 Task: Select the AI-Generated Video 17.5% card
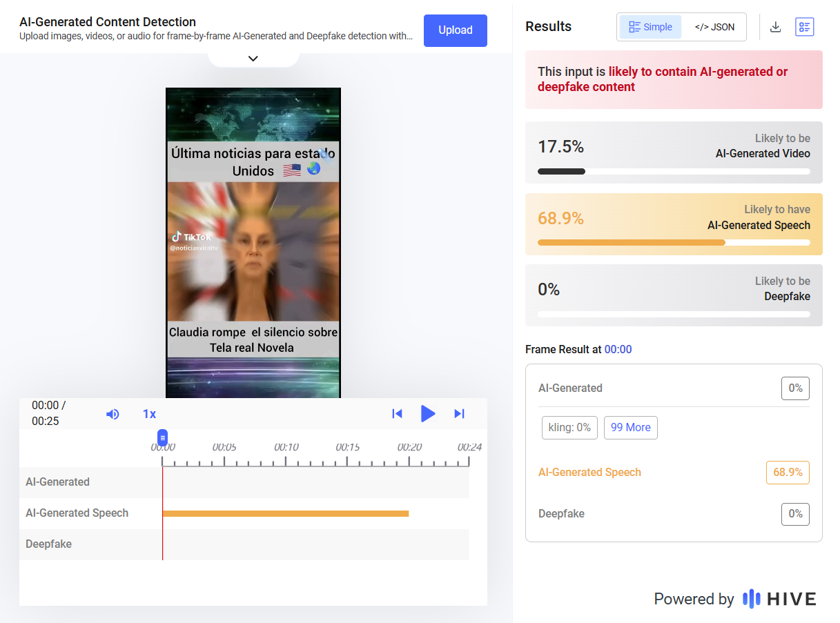pyautogui.click(x=674, y=152)
